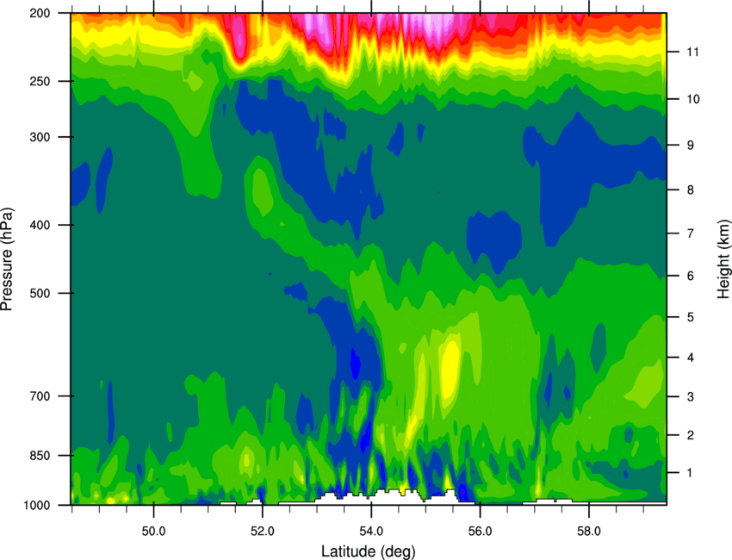Click the 56.0 latitude tick label
This screenshot has width=732, height=560.
click(480, 531)
